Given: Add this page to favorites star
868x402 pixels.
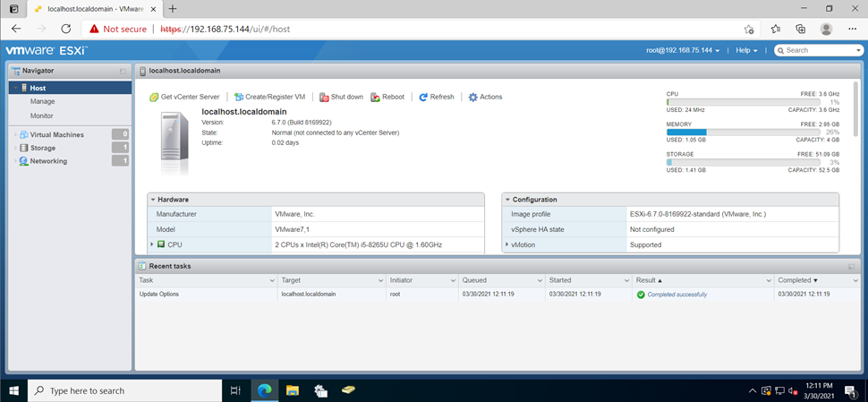Looking at the screenshot, I should coord(749,29).
